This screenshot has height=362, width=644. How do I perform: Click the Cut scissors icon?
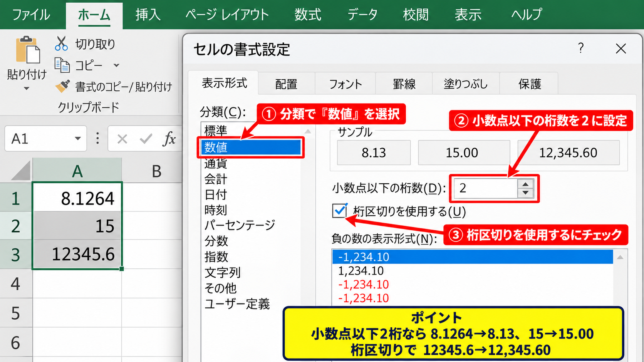tap(61, 44)
